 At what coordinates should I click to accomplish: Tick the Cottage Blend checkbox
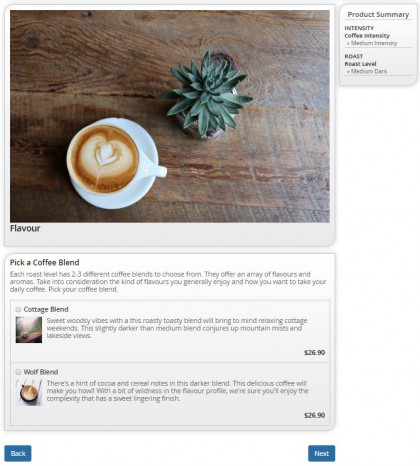(x=18, y=309)
